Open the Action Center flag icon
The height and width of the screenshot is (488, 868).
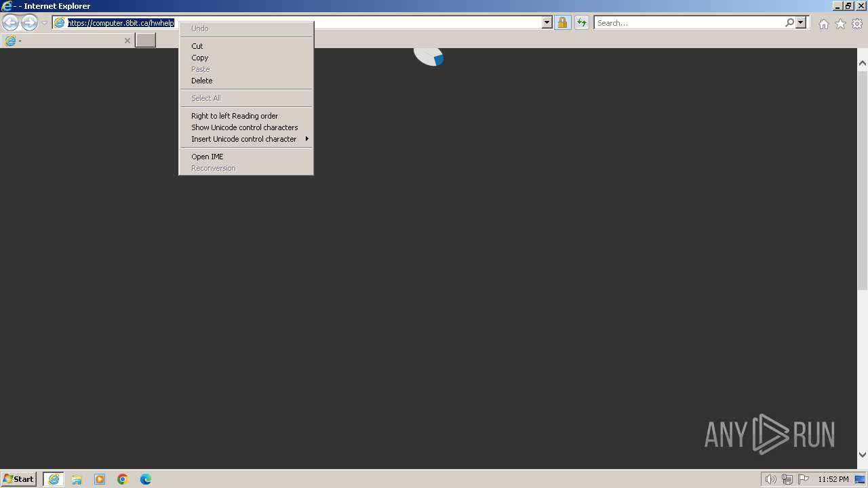click(x=804, y=479)
